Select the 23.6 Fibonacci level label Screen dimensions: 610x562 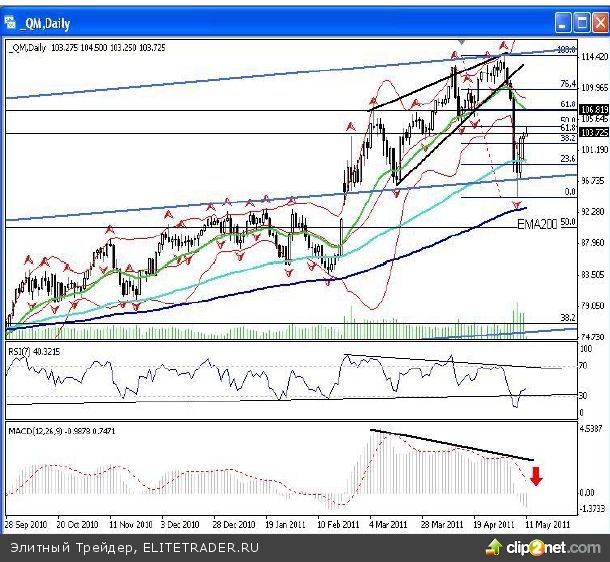(567, 158)
